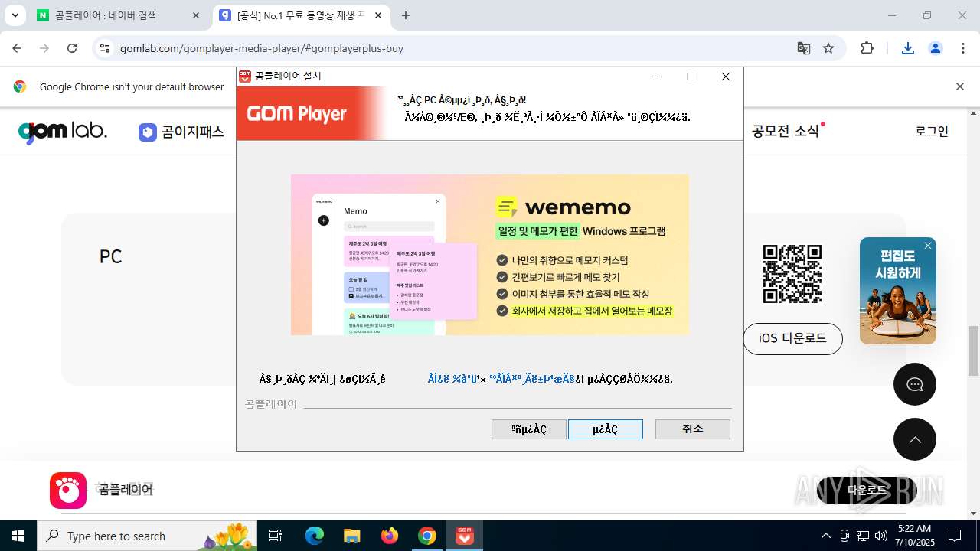Open the tab search dropdown arrow
Screen dimensions: 980x551
15,15
